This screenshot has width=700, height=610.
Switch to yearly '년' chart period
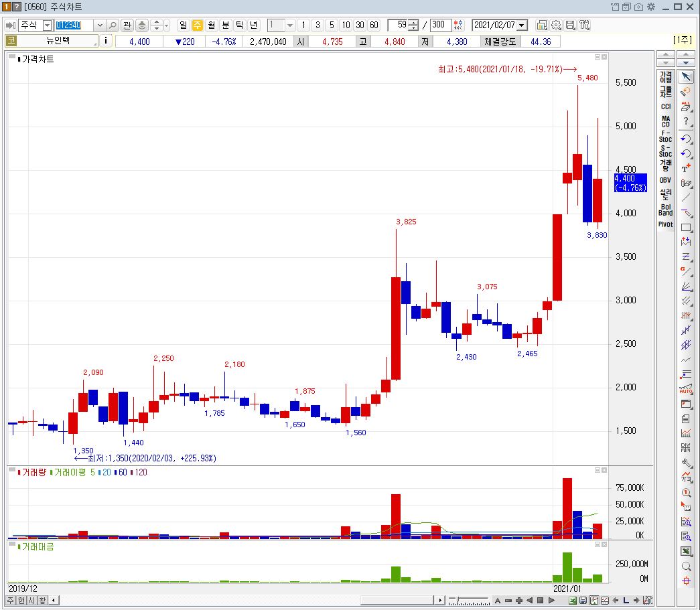(x=254, y=25)
